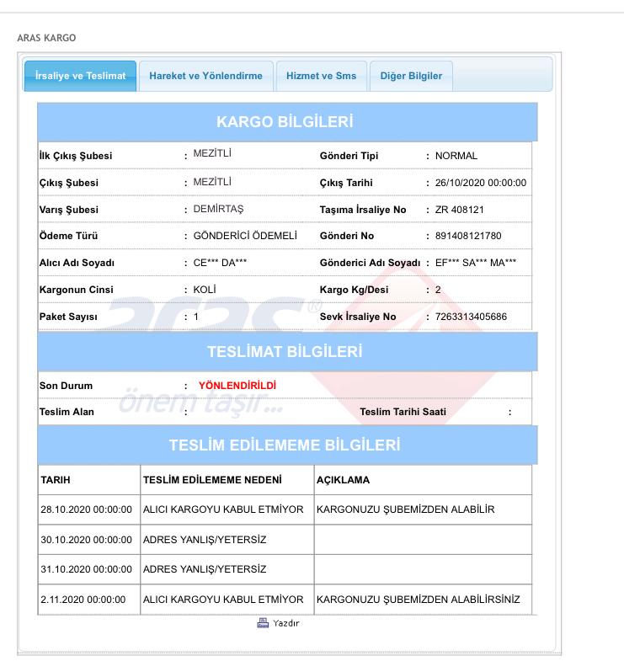The image size is (624, 672).
Task: Click the Ödeme Türü value GÖNDERİCİ ÖDEMELİ
Action: 245,236
